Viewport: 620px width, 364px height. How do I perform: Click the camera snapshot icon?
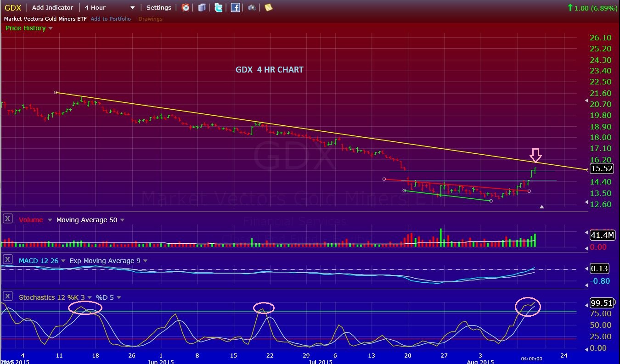(x=252, y=7)
